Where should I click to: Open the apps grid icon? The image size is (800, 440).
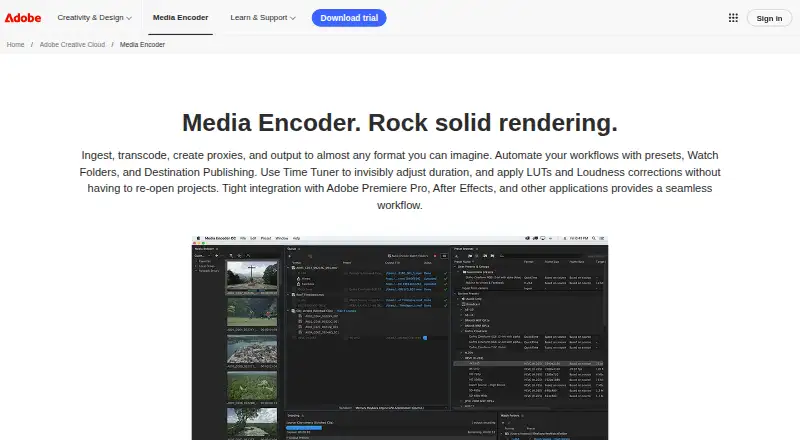733,18
